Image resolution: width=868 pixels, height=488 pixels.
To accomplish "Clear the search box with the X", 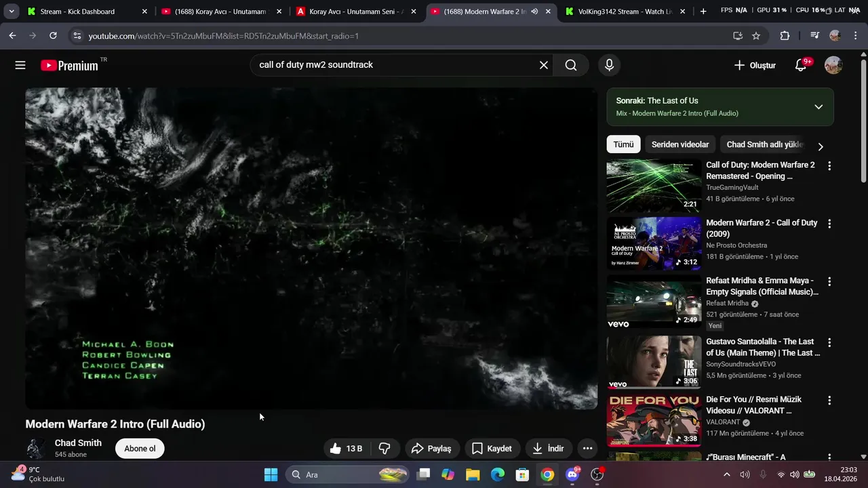I will (x=544, y=65).
